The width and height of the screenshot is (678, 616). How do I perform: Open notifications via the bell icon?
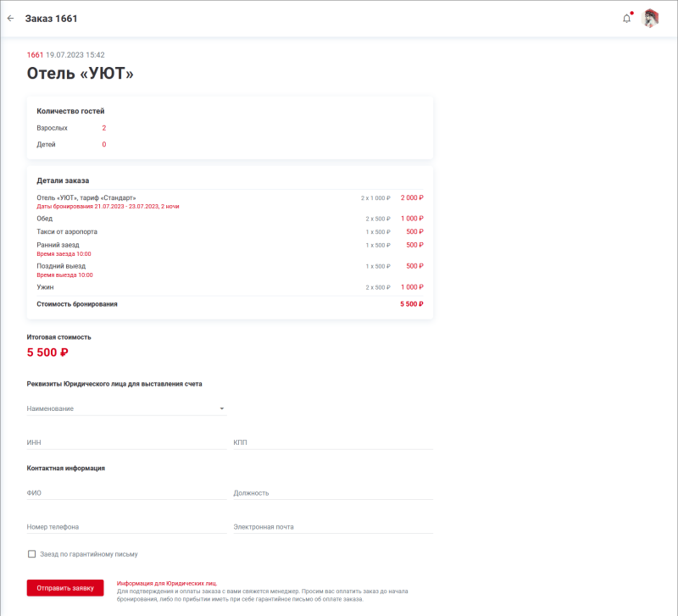click(625, 18)
